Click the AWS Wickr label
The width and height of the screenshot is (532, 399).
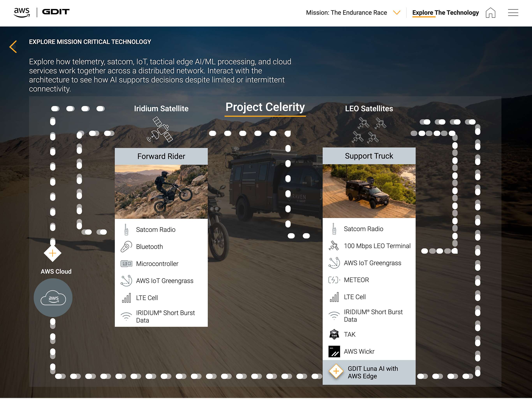point(359,352)
